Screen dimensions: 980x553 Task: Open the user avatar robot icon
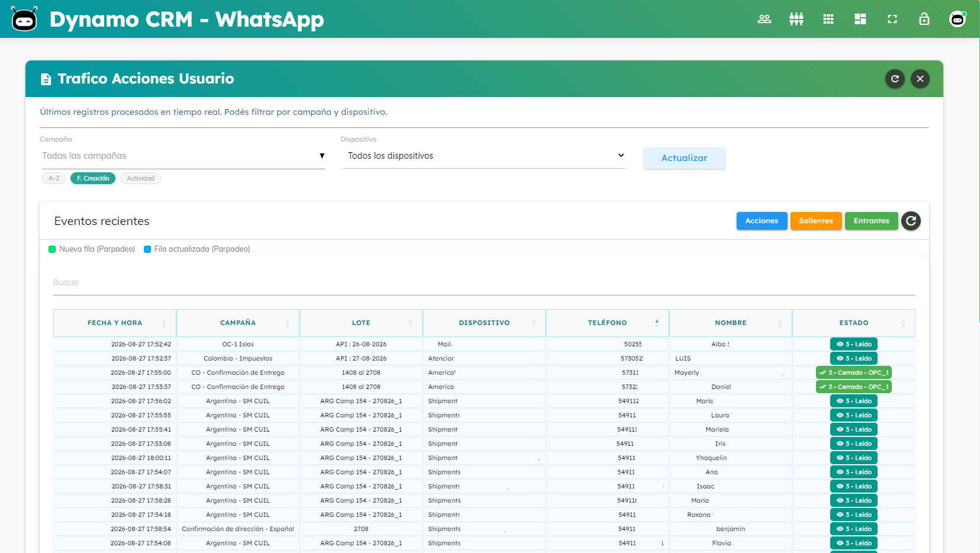pos(957,19)
